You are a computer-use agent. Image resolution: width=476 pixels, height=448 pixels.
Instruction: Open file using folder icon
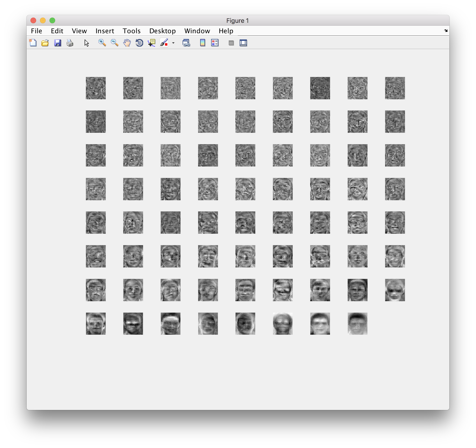click(45, 43)
